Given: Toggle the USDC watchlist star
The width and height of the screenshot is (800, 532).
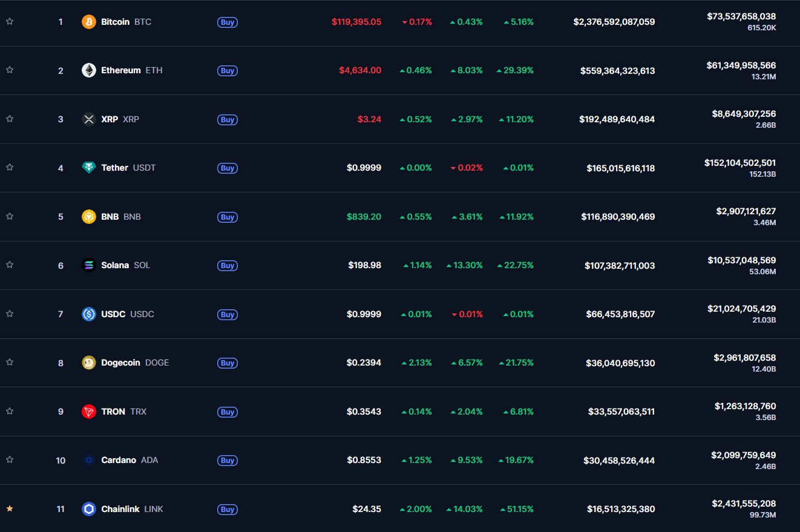Looking at the screenshot, I should tap(10, 314).
